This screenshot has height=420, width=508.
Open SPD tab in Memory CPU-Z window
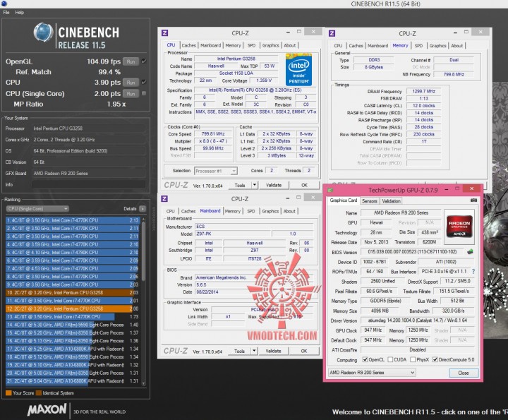click(x=418, y=46)
